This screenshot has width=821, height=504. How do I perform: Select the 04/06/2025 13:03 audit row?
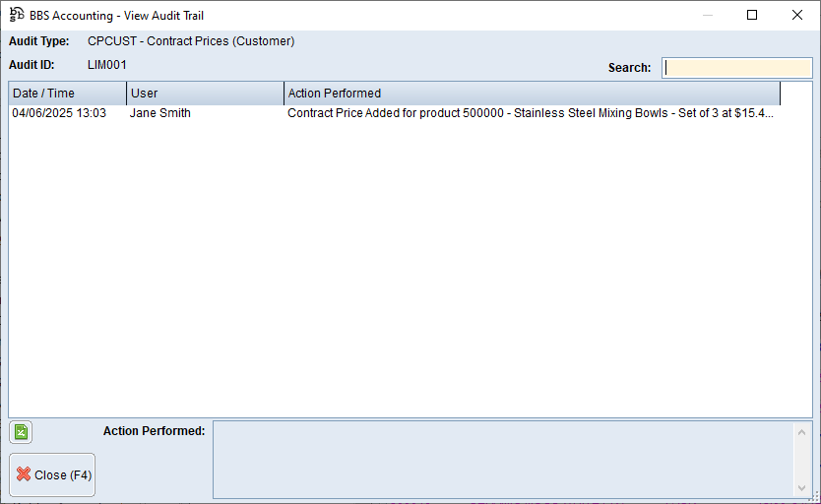click(x=59, y=113)
